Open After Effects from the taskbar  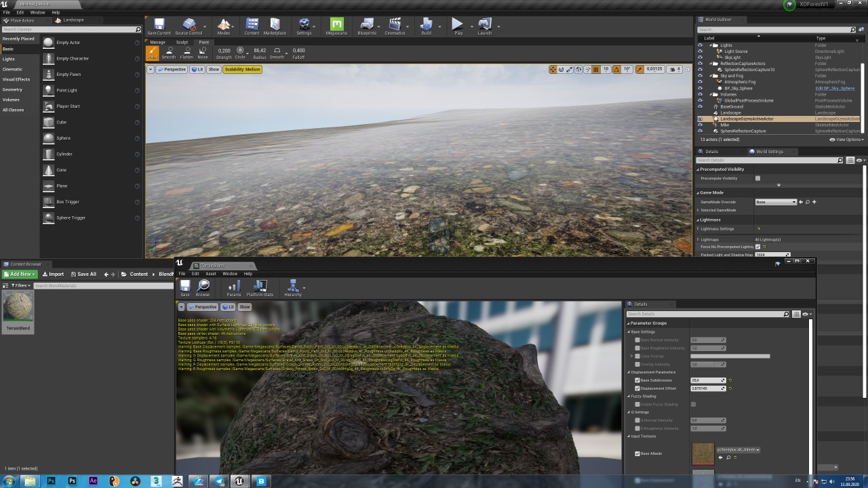coord(93,481)
